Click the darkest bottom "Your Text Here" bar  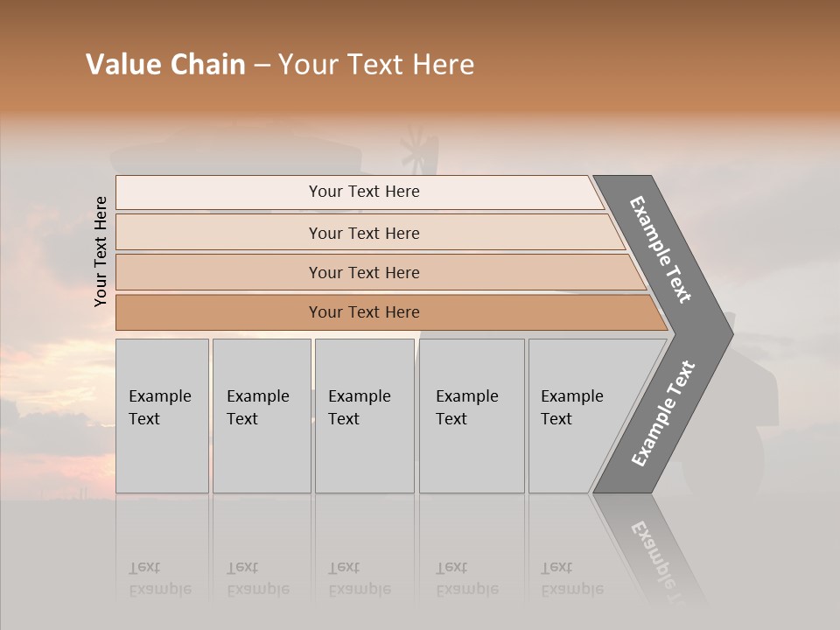coord(363,312)
